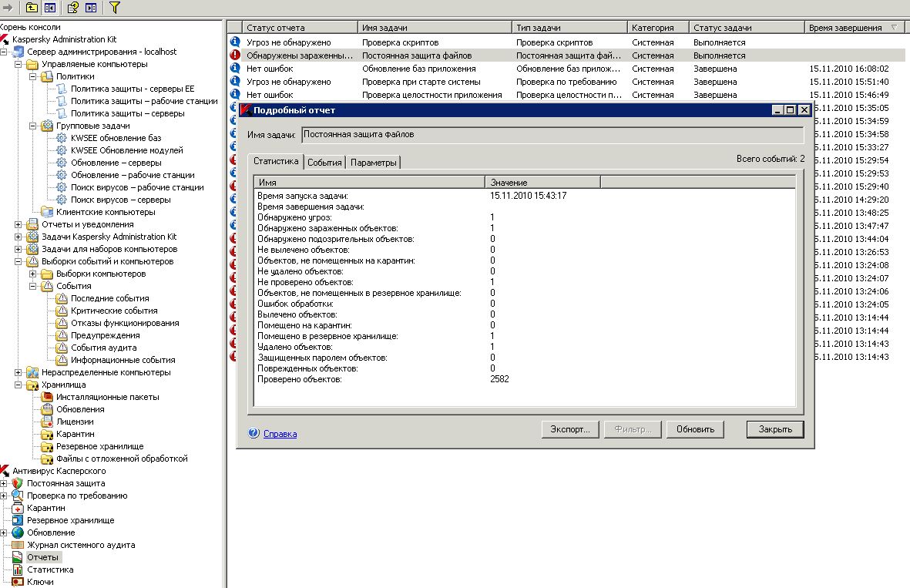Click the Проверено объектов: statistic row
Viewport: 910px width, 588px height.
click(x=524, y=380)
